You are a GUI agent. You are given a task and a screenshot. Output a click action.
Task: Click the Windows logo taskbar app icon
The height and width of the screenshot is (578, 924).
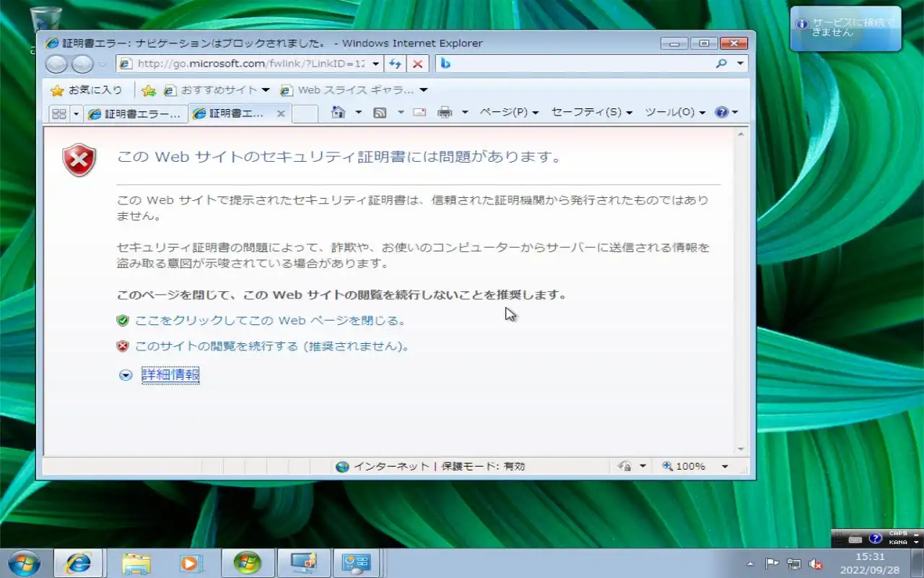(x=247, y=563)
